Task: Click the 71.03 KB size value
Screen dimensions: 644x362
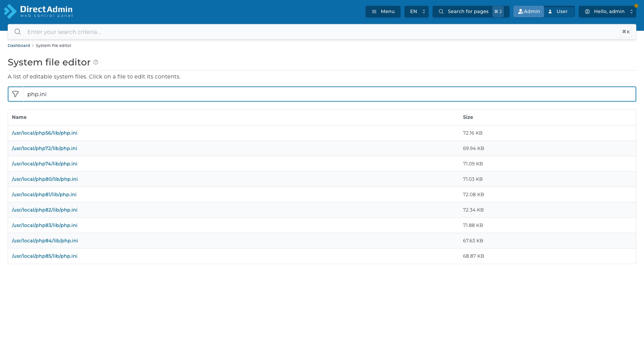Action: (473, 179)
